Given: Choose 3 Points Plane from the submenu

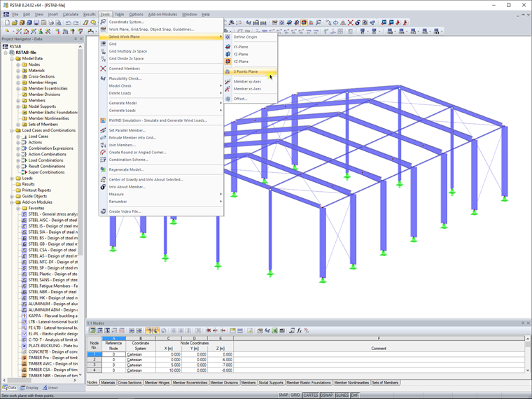Looking at the screenshot, I should [x=251, y=71].
